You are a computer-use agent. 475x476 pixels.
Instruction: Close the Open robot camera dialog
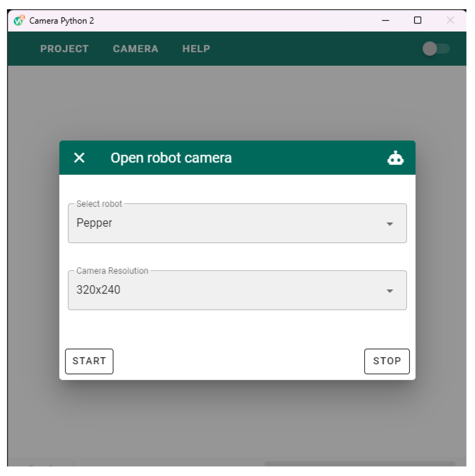point(79,158)
